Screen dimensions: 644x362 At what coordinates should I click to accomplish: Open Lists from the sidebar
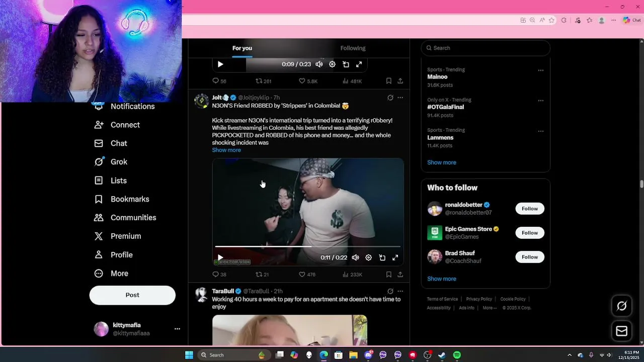[111, 180]
